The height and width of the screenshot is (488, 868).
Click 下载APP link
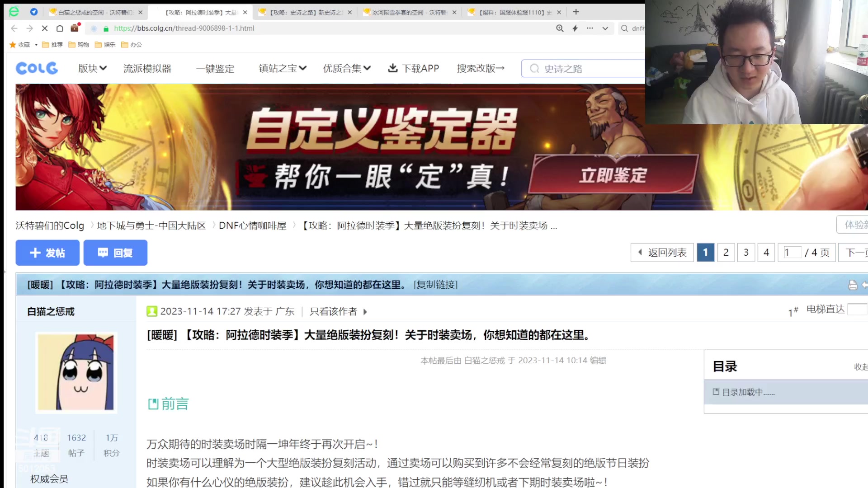[x=414, y=68]
